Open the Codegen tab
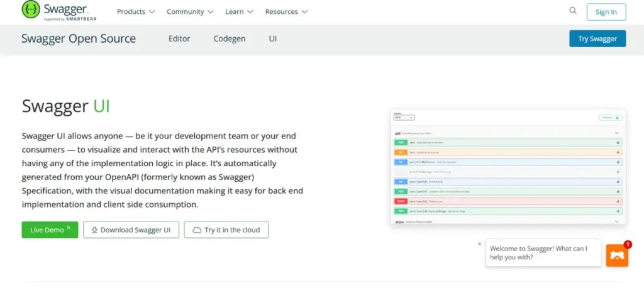 pos(229,38)
